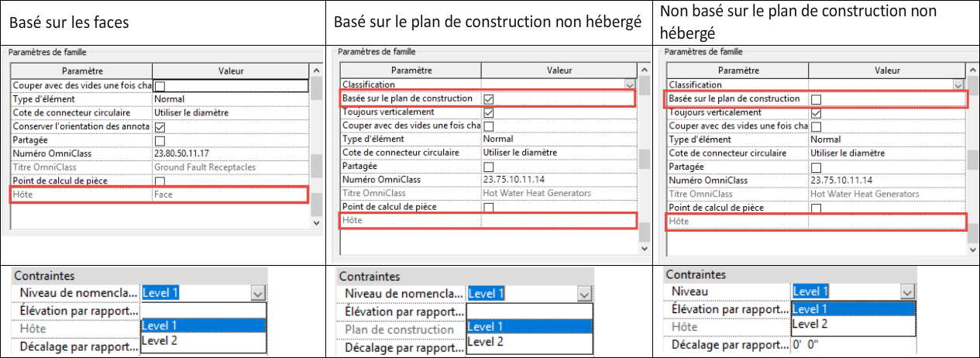The image size is (980, 358).
Task: Enable 'Basée sur le plan de construction' in right panel
Action: (x=816, y=99)
